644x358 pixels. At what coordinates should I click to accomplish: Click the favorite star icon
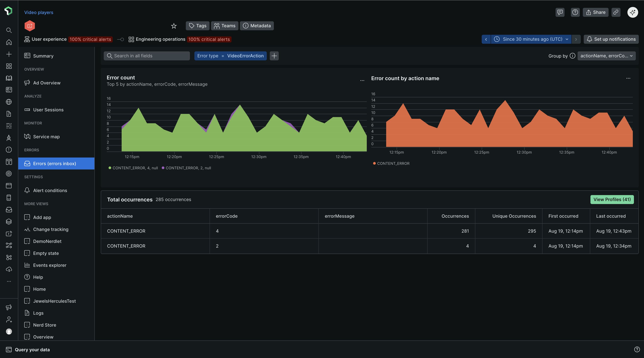174,26
